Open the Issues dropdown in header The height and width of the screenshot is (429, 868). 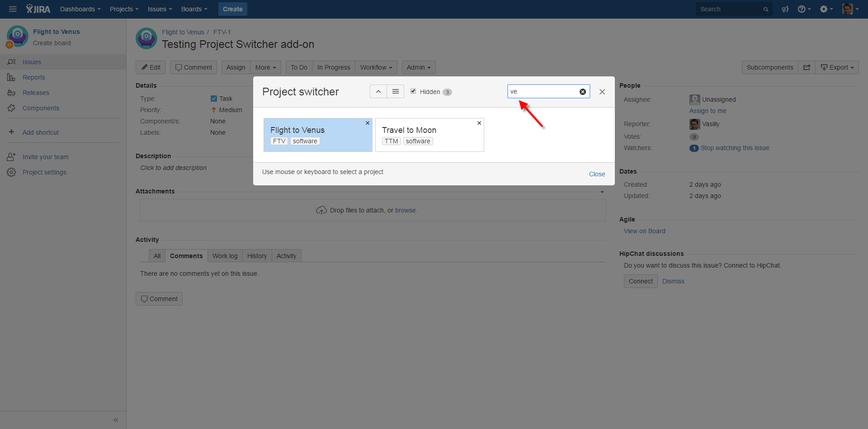pyautogui.click(x=160, y=9)
